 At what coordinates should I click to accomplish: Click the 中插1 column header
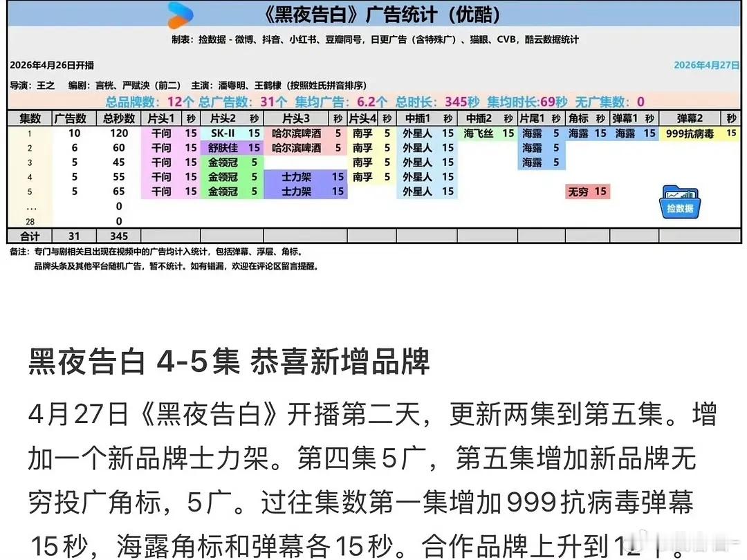(418, 118)
